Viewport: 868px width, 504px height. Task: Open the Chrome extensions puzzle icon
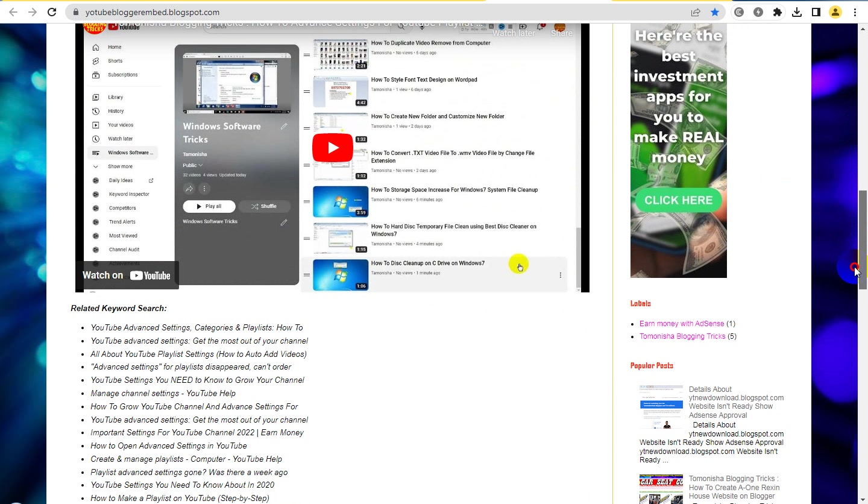[778, 12]
